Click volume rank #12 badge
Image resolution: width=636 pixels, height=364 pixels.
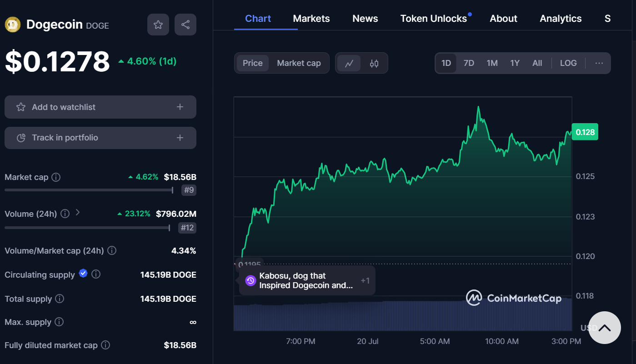click(x=187, y=228)
